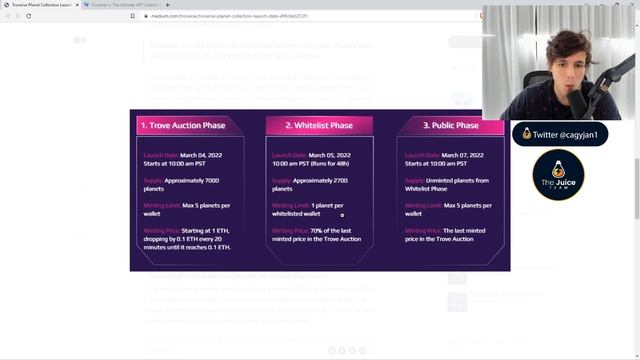Click the '2. Whitelist Phase' heading
This screenshot has height=360, width=640.
(319, 125)
